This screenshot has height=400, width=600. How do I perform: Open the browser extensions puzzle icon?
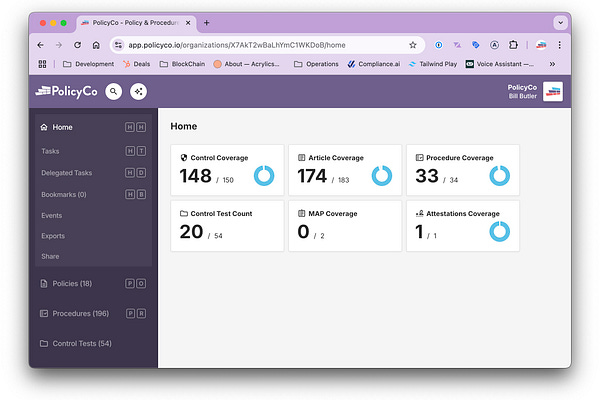pos(513,45)
